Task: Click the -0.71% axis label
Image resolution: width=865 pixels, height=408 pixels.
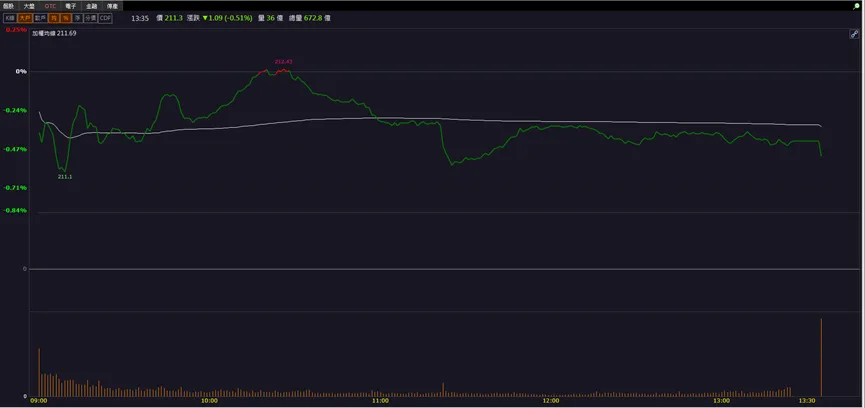Action: click(x=15, y=187)
